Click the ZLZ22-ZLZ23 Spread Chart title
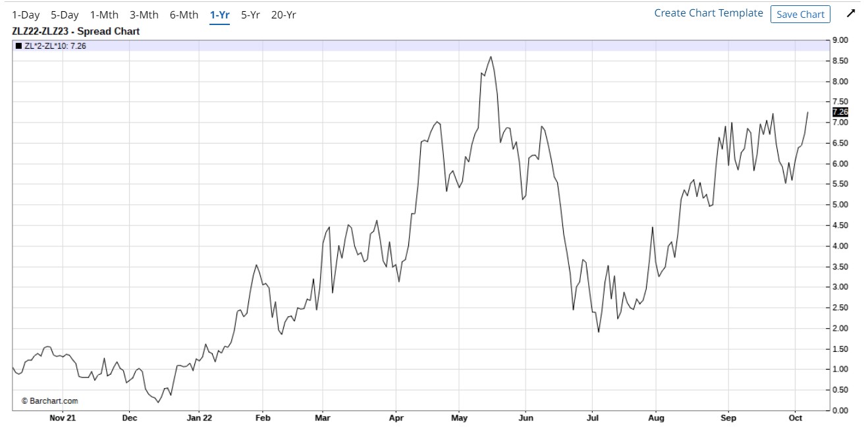The width and height of the screenshot is (868, 448). click(76, 31)
